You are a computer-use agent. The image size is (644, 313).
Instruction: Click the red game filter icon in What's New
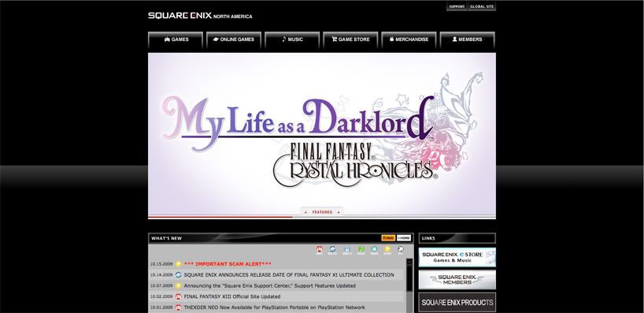coord(319,250)
